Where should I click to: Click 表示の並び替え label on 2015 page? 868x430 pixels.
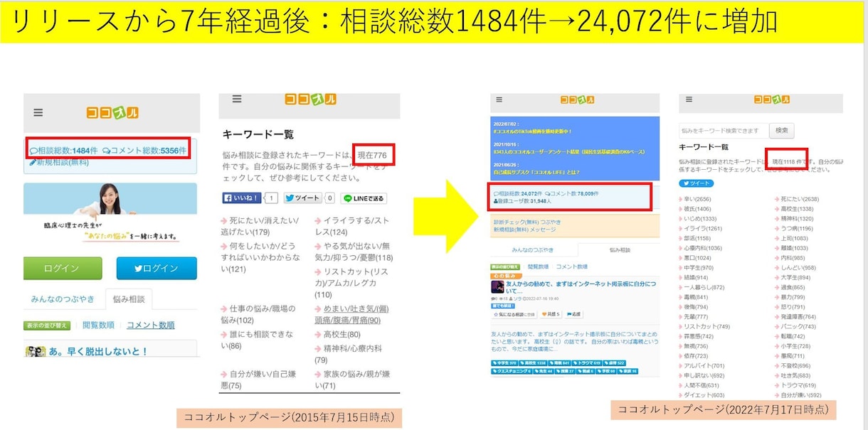[47, 326]
